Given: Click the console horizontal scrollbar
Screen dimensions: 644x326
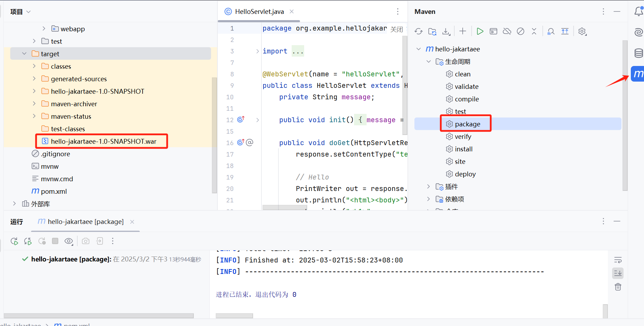Looking at the screenshot, I should [234, 316].
